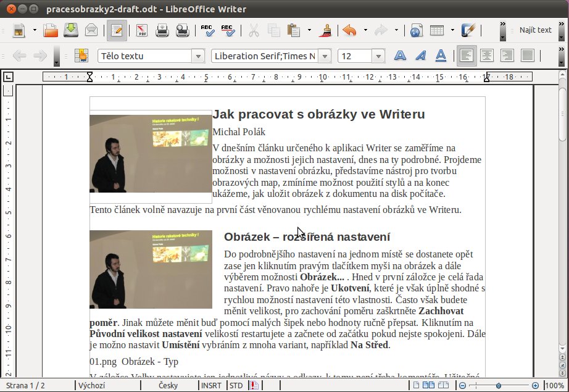Click the Open file folder icon
The image size is (569, 392).
[51, 30]
